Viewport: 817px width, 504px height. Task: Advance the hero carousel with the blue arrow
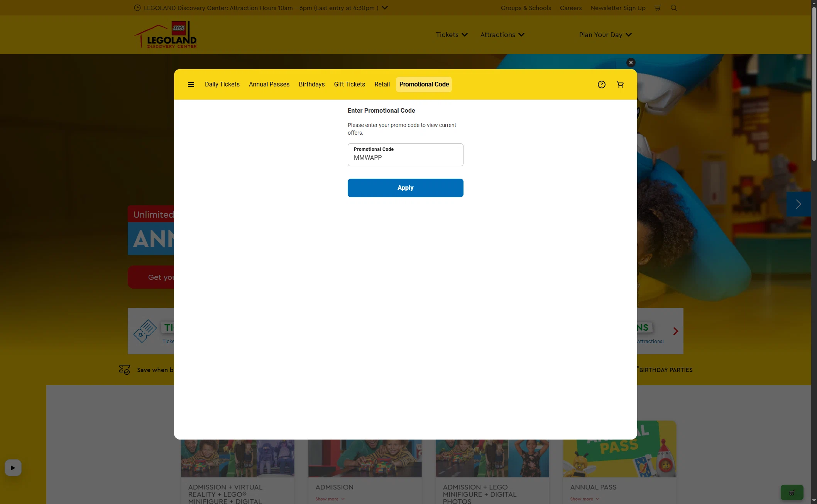(798, 204)
